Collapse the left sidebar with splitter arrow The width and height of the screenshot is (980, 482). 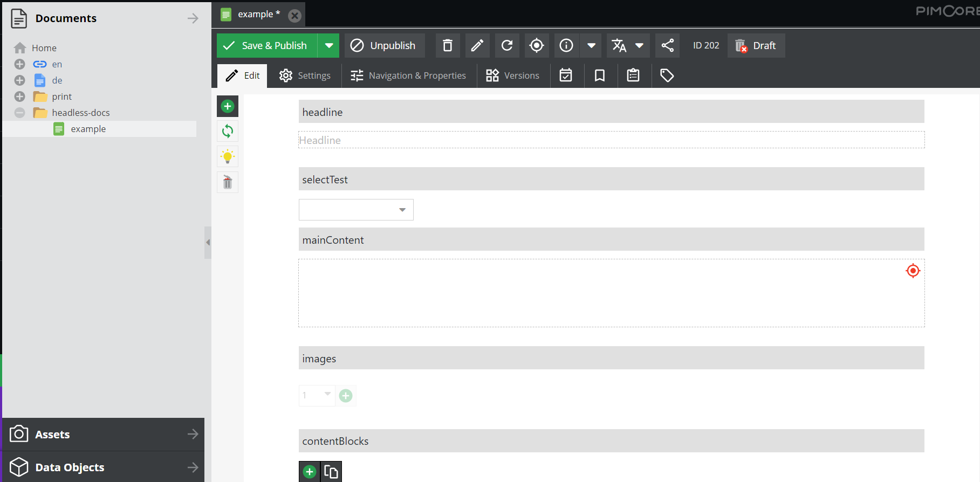208,242
